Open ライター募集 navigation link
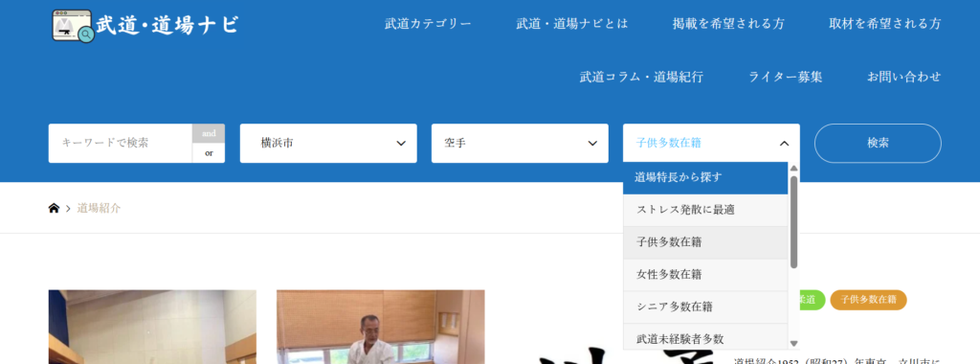The height and width of the screenshot is (364, 980). click(x=785, y=77)
